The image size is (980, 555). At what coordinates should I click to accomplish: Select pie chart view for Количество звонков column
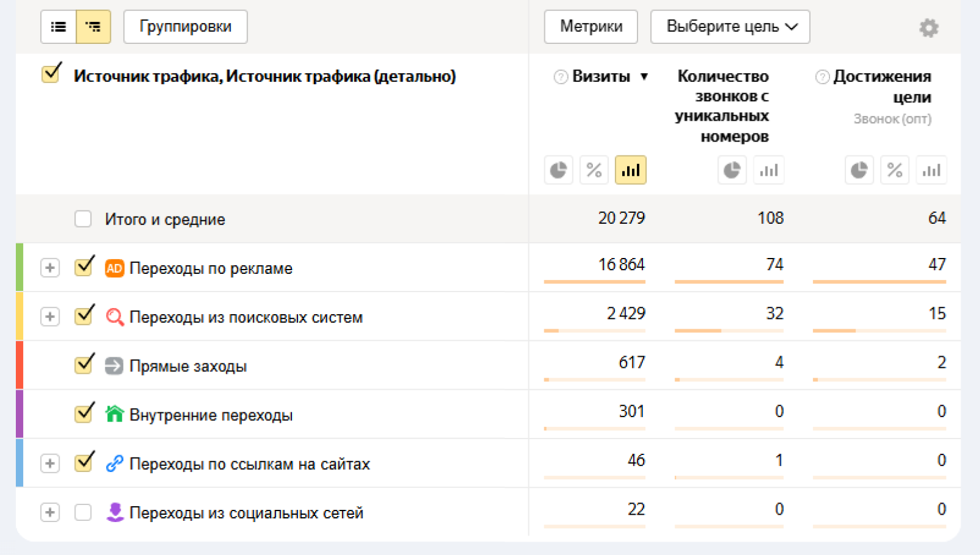click(732, 170)
